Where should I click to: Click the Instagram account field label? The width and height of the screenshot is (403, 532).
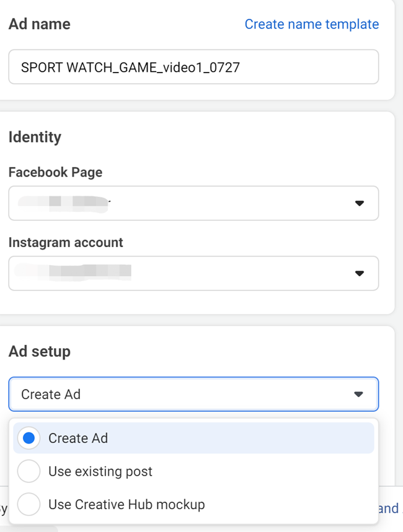point(66,243)
